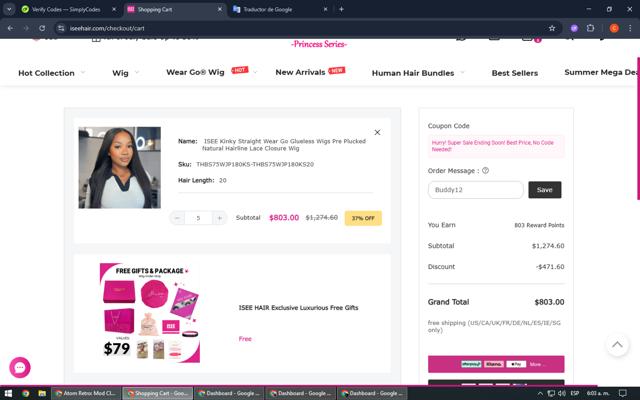Open Chrome from the taskbar pinned icon
Viewport: 640px width, 400px height.
point(25,393)
